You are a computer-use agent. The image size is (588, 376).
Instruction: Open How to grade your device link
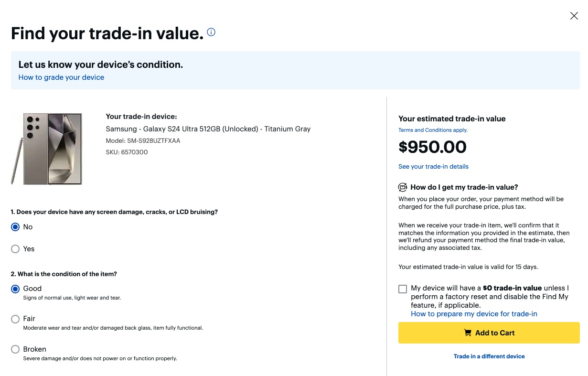coord(61,77)
